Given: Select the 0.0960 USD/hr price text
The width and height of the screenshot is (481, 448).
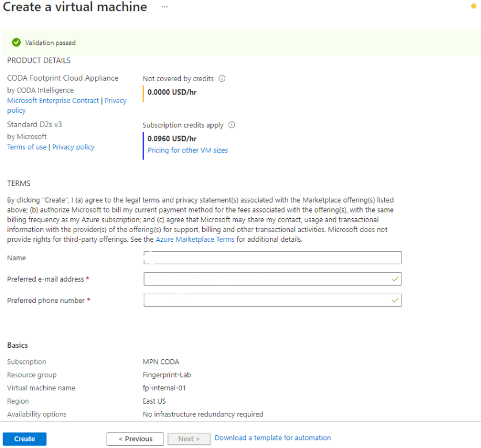Looking at the screenshot, I should point(172,139).
